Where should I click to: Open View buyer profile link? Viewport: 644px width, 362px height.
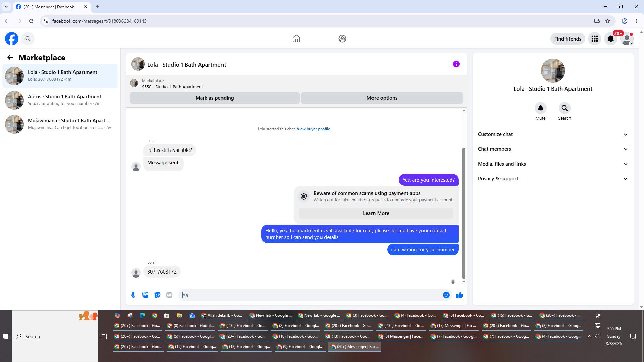click(x=313, y=129)
